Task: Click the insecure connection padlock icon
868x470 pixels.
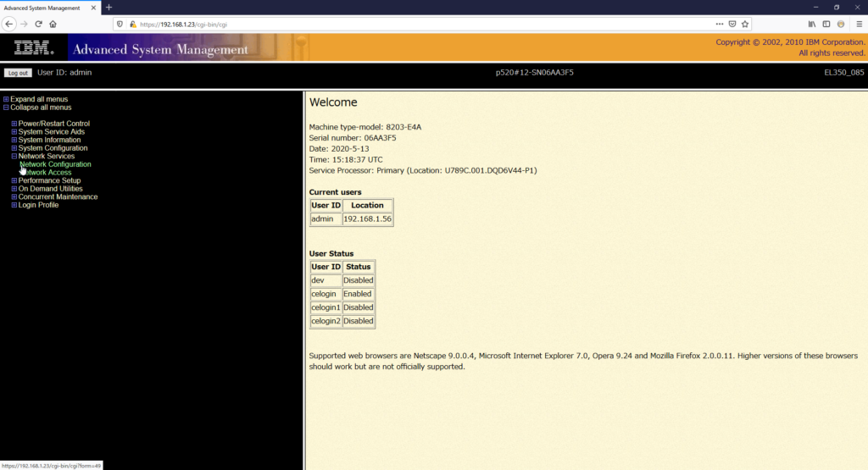Action: [133, 25]
